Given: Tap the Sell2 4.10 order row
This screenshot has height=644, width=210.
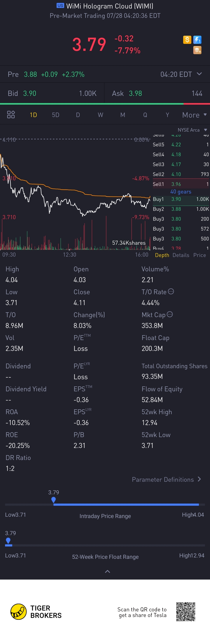Looking at the screenshot, I should pyautogui.click(x=181, y=174).
